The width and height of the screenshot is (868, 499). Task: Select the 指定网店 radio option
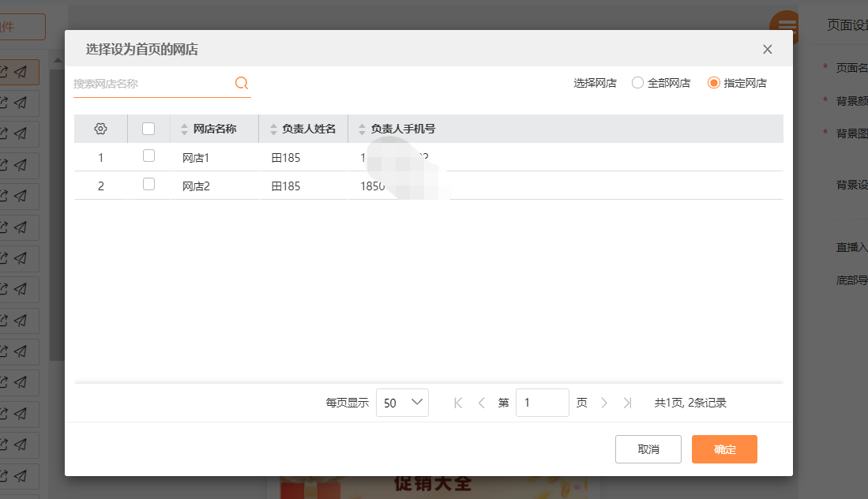[714, 83]
